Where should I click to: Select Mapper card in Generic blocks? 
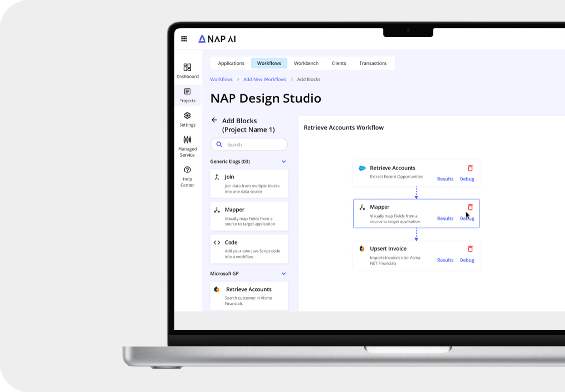point(249,216)
